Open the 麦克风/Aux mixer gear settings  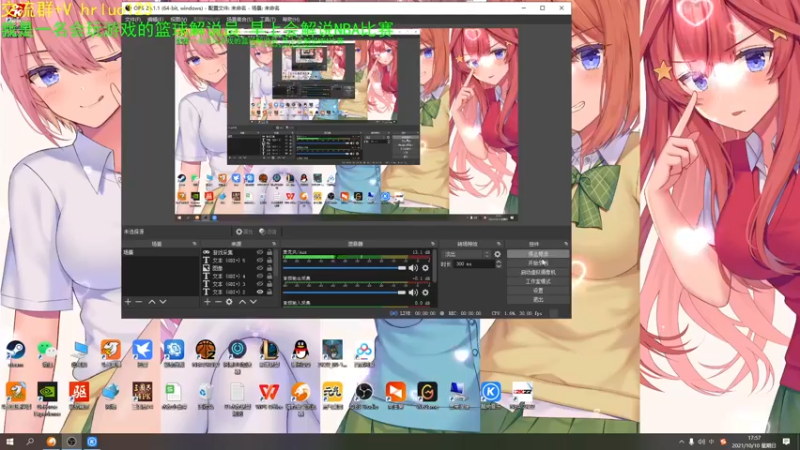tap(426, 268)
